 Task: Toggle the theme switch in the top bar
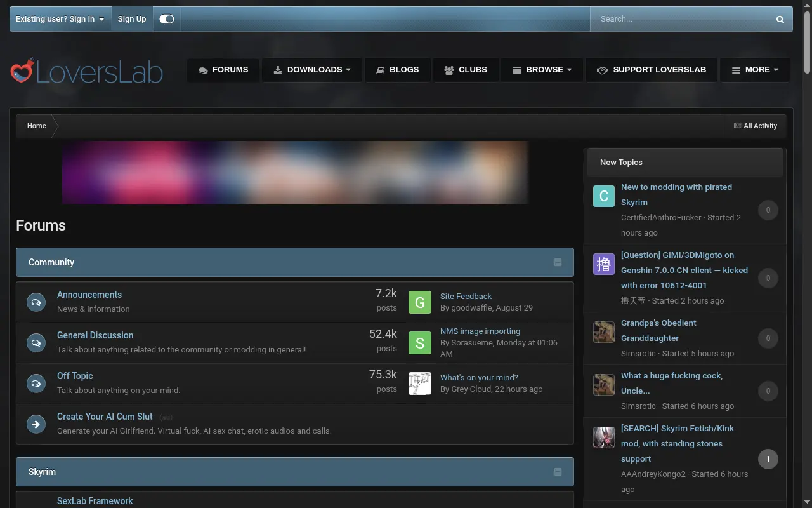[167, 19]
